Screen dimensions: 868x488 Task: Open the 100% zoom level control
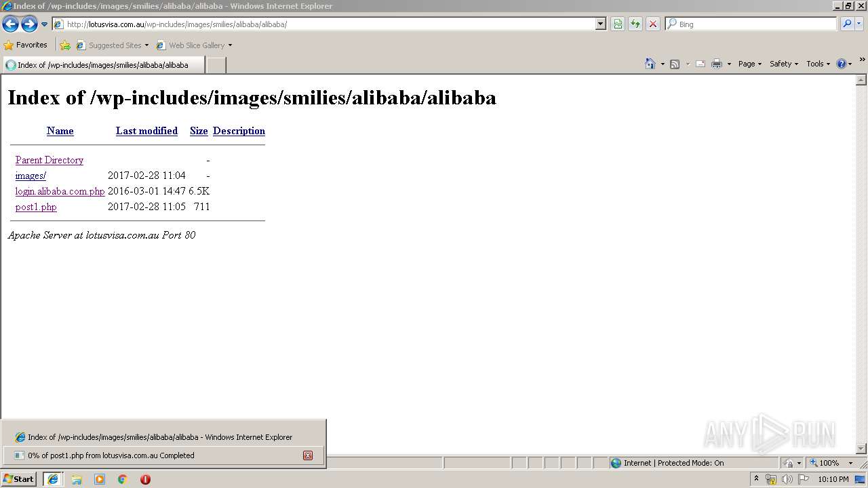(x=832, y=463)
